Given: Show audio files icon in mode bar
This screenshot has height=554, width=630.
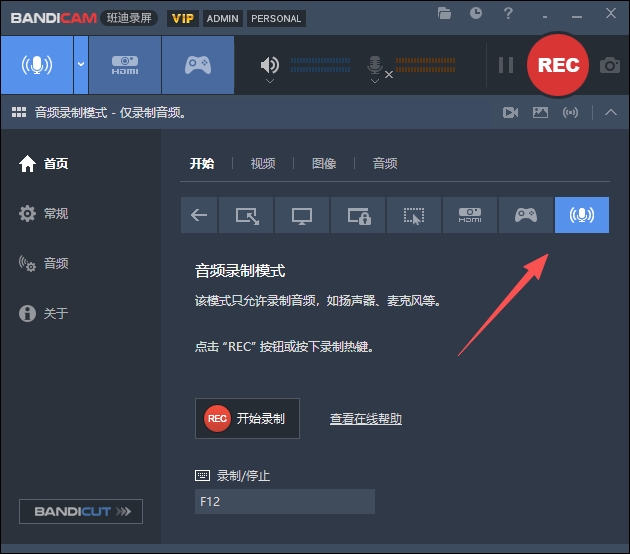Looking at the screenshot, I should (x=571, y=112).
